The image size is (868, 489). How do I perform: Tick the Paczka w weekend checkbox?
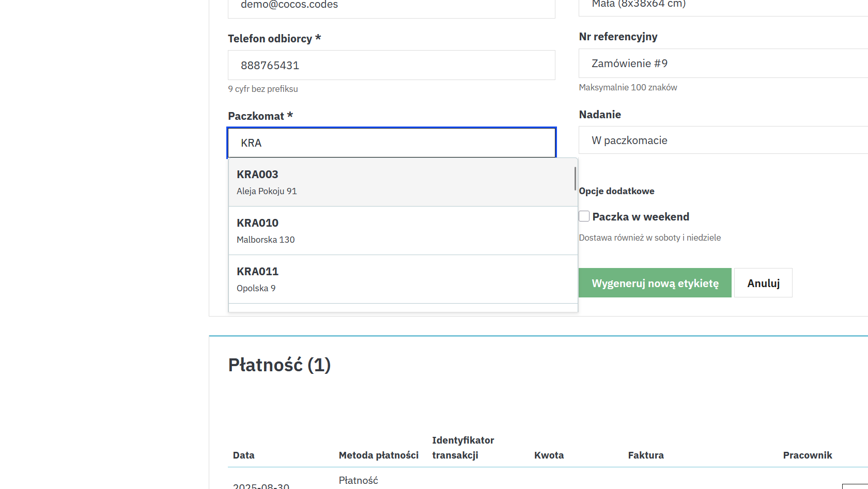[x=584, y=216]
